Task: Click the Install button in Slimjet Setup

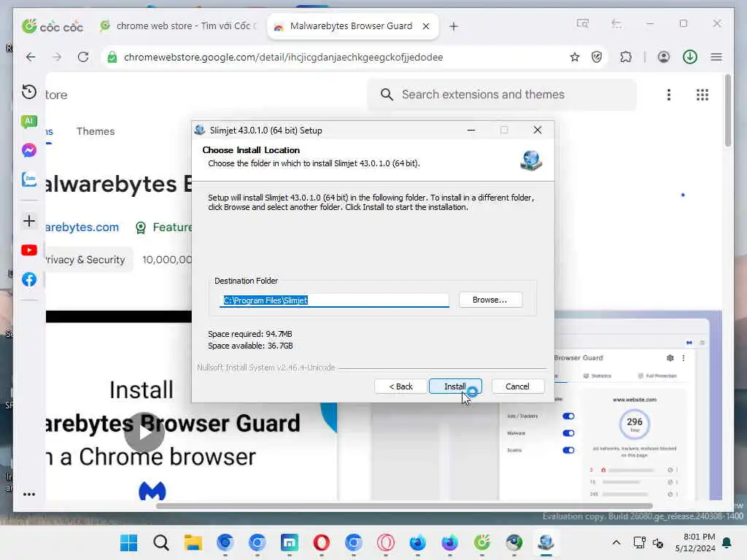Action: [x=455, y=386]
